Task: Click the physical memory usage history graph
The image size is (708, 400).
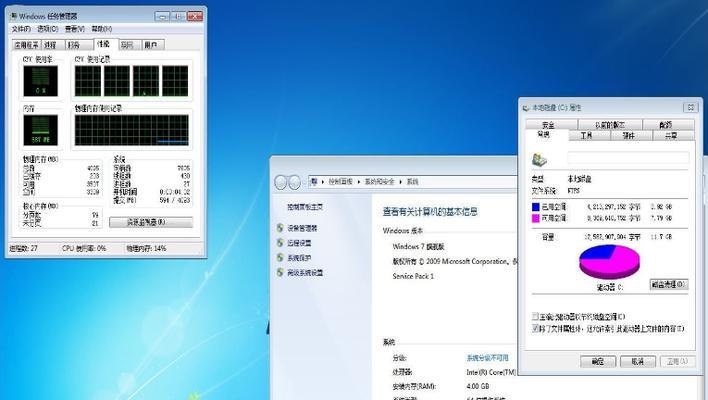Action: 131,130
